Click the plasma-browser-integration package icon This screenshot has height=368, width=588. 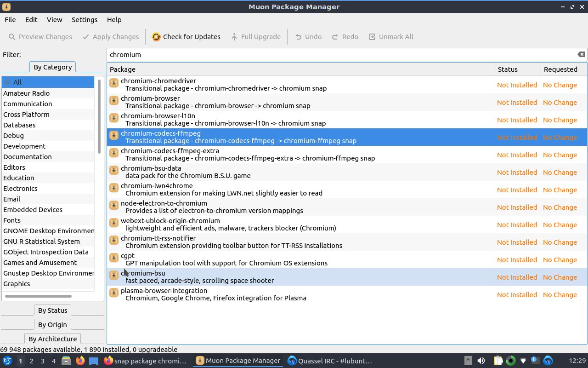(114, 293)
